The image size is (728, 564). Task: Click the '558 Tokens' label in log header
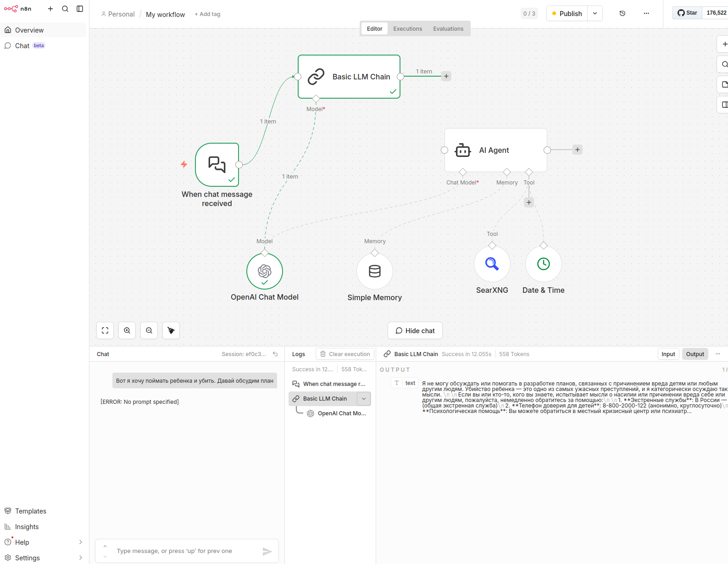click(514, 354)
